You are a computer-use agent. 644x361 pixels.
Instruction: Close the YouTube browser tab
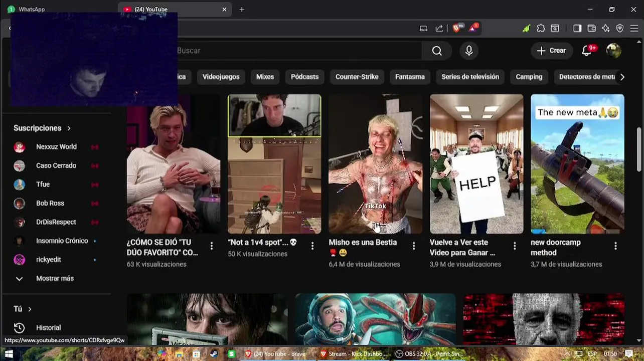[224, 9]
